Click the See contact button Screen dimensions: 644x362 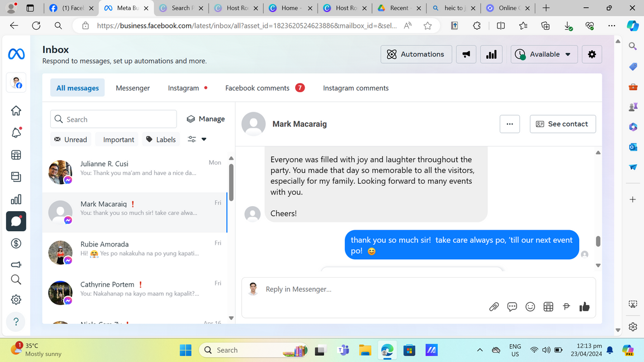[562, 124]
